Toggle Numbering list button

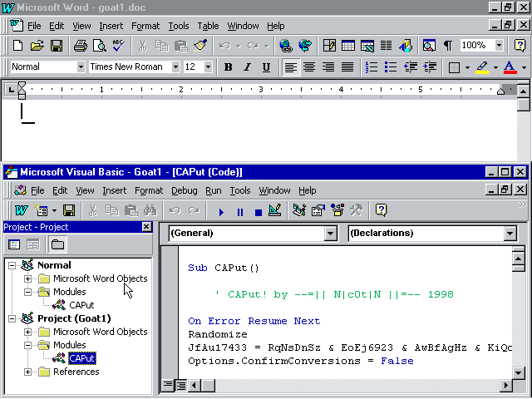pos(372,67)
